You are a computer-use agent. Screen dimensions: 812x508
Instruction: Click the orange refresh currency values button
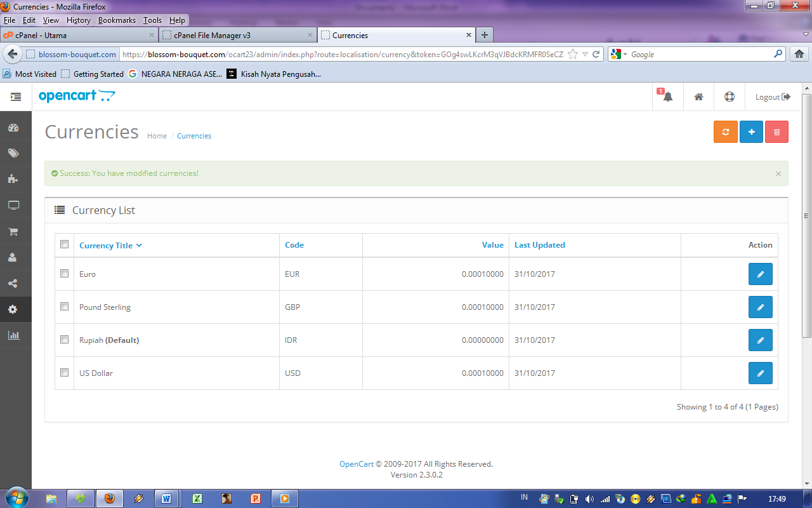pos(726,132)
